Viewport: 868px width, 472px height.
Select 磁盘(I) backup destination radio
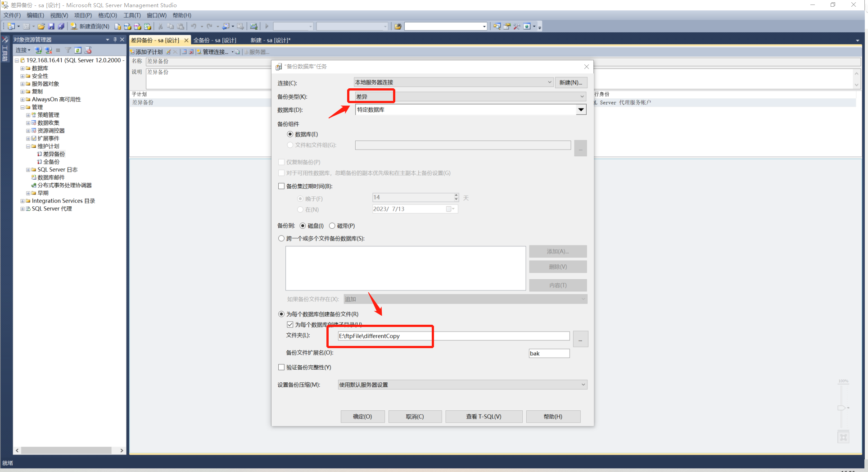303,226
